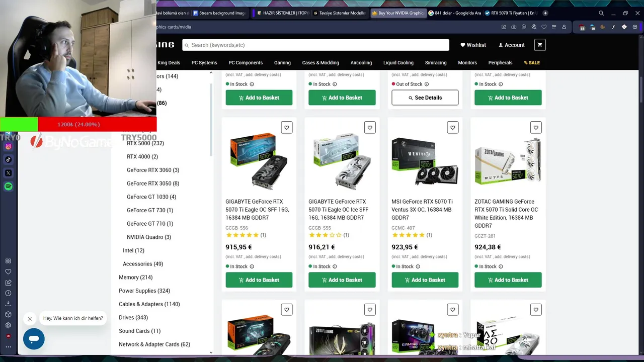The width and height of the screenshot is (644, 362).
Task: Open bookmarks heart icon in the sidebar
Action: (8, 271)
